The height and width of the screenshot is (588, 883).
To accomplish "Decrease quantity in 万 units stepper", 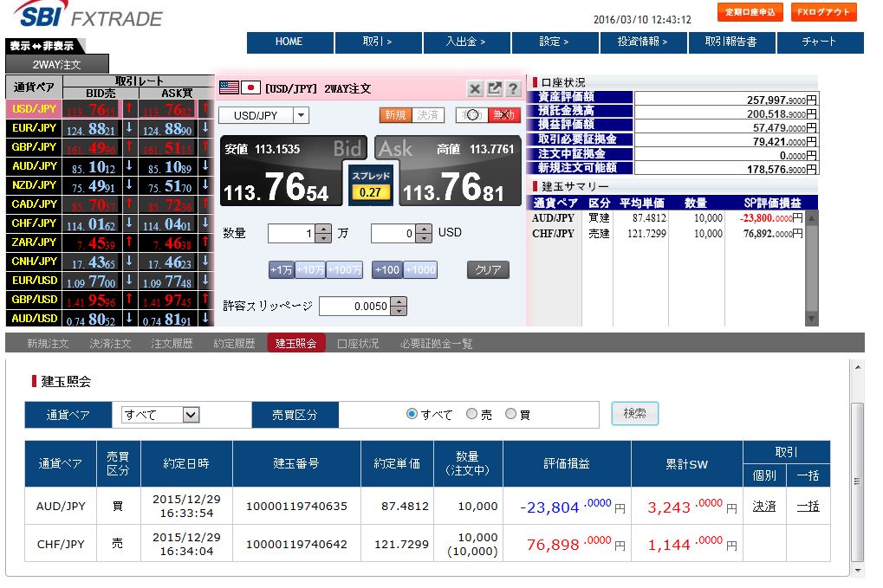I will [x=323, y=237].
